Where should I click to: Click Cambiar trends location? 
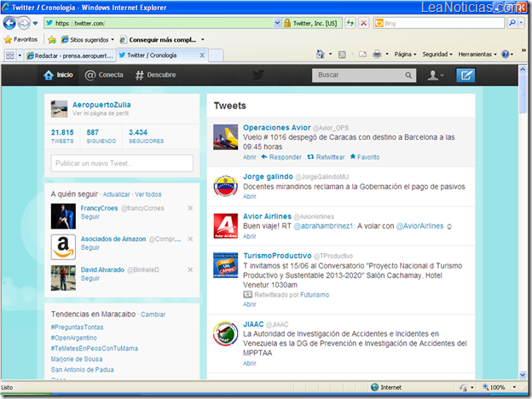click(x=153, y=315)
